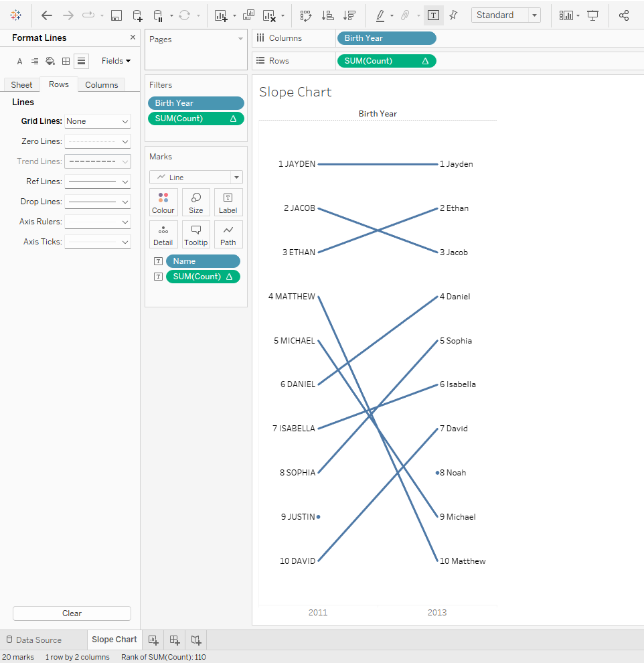Click the Swap Rows and Columns icon
The height and width of the screenshot is (663, 644).
[x=305, y=15]
